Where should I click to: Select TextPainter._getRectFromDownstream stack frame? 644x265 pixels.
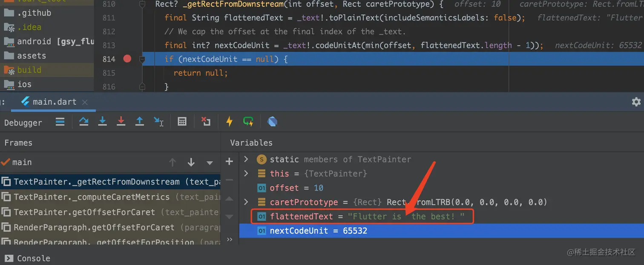110,182
